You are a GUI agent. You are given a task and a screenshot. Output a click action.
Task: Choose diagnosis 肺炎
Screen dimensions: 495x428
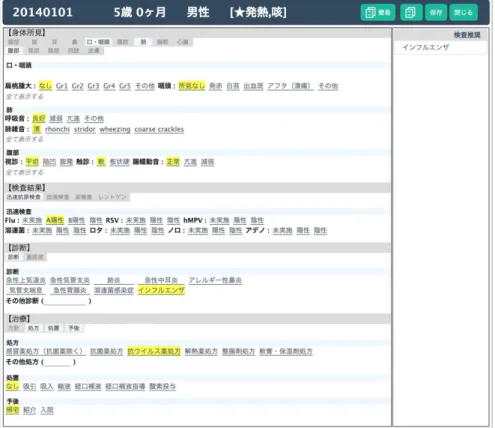(114, 280)
